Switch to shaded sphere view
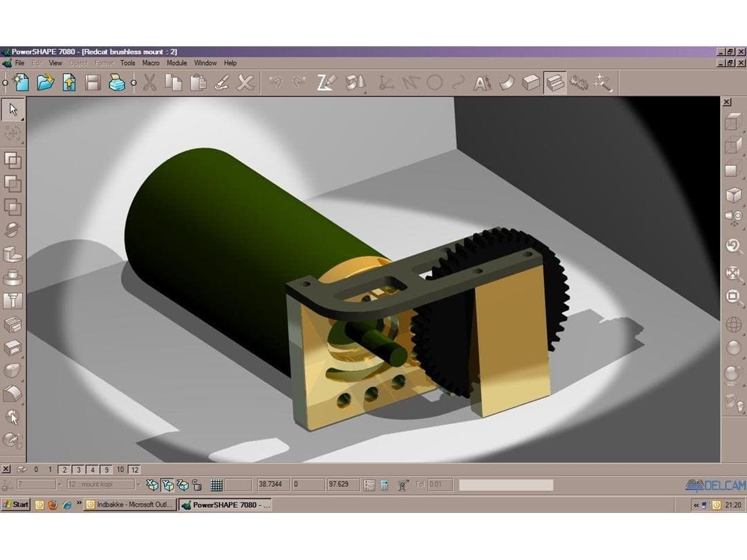This screenshot has width=747, height=560. click(734, 348)
